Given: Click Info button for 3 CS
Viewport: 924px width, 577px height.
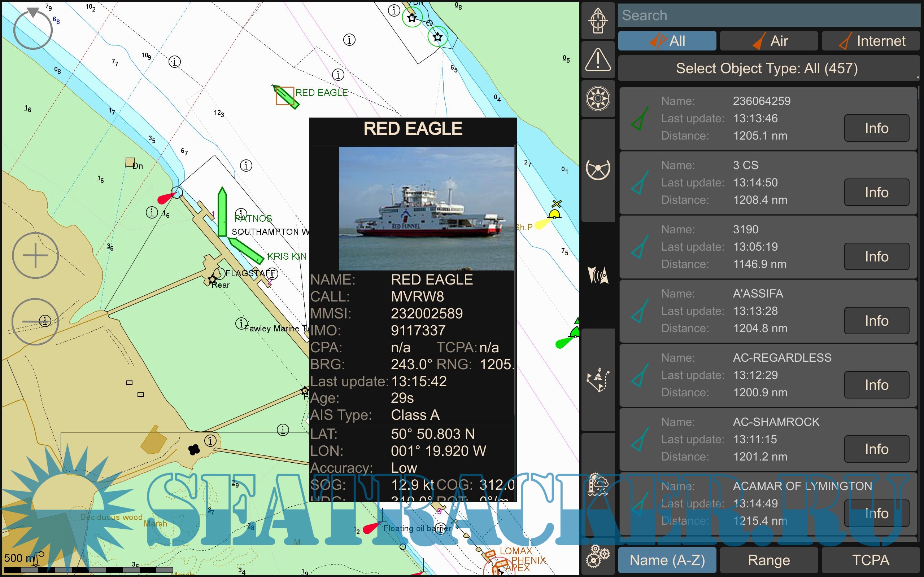Looking at the screenshot, I should (876, 192).
